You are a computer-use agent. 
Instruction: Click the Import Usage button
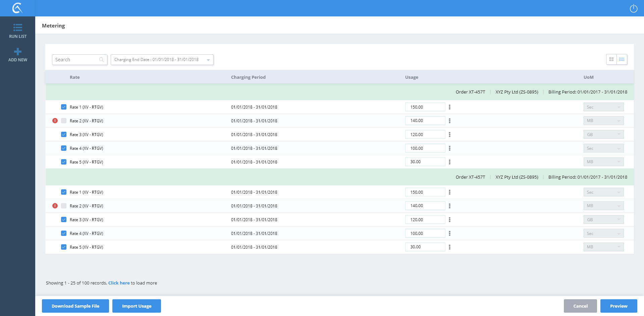(137, 306)
